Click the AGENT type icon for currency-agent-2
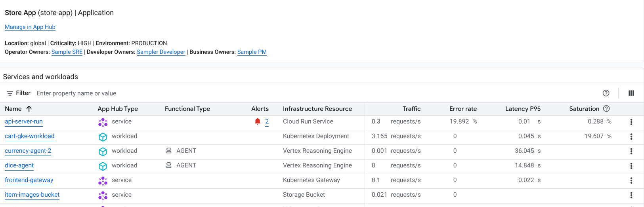Image resolution: width=644 pixels, height=207 pixels. (169, 151)
